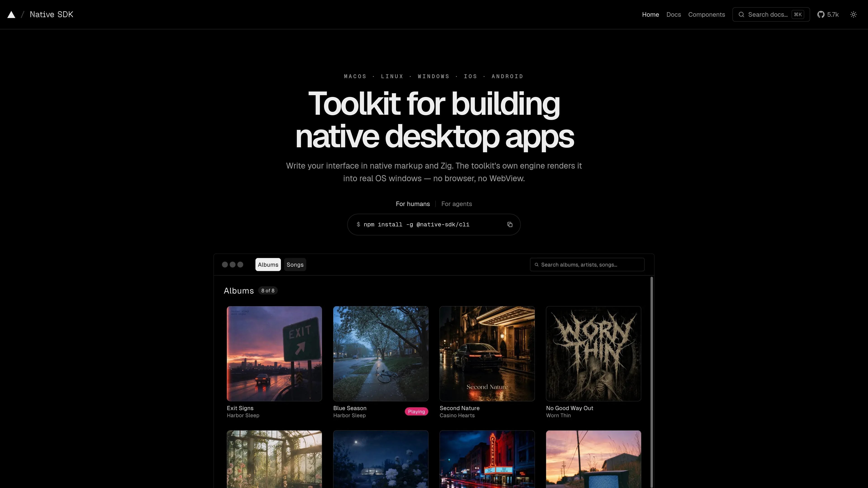868x488 pixels.
Task: Click the WINDOWS platform label
Action: click(x=433, y=76)
